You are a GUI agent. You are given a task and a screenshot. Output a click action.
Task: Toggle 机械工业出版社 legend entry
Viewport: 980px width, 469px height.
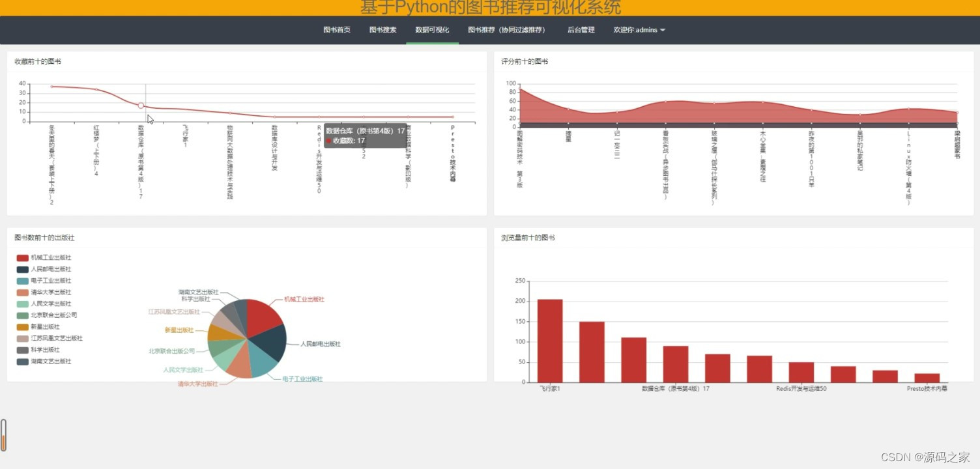click(44, 258)
